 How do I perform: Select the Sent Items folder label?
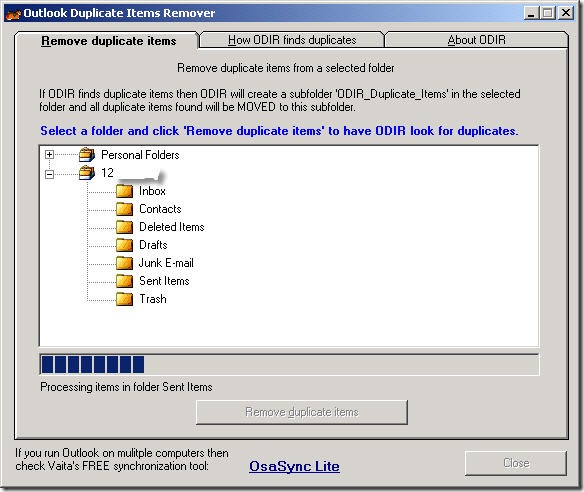164,281
